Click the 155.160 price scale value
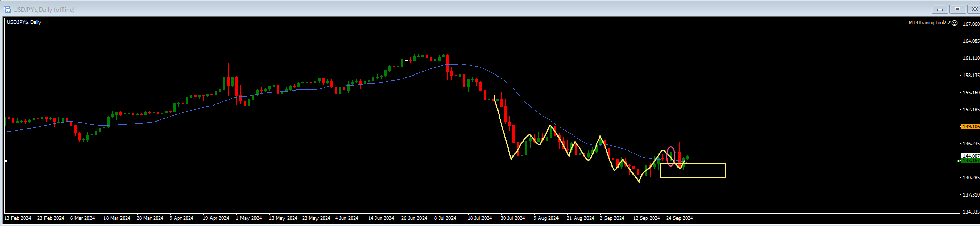Image resolution: width=980 pixels, height=226 pixels. tap(971, 93)
